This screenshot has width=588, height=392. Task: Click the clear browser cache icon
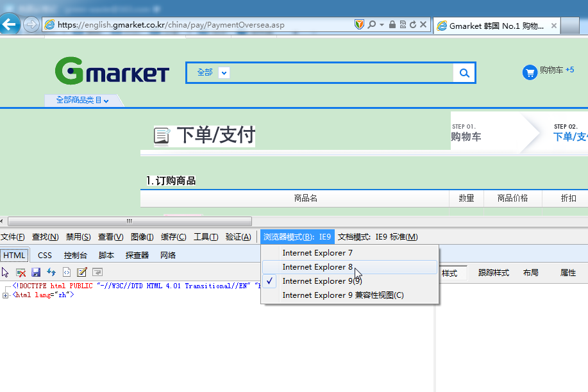(21, 272)
